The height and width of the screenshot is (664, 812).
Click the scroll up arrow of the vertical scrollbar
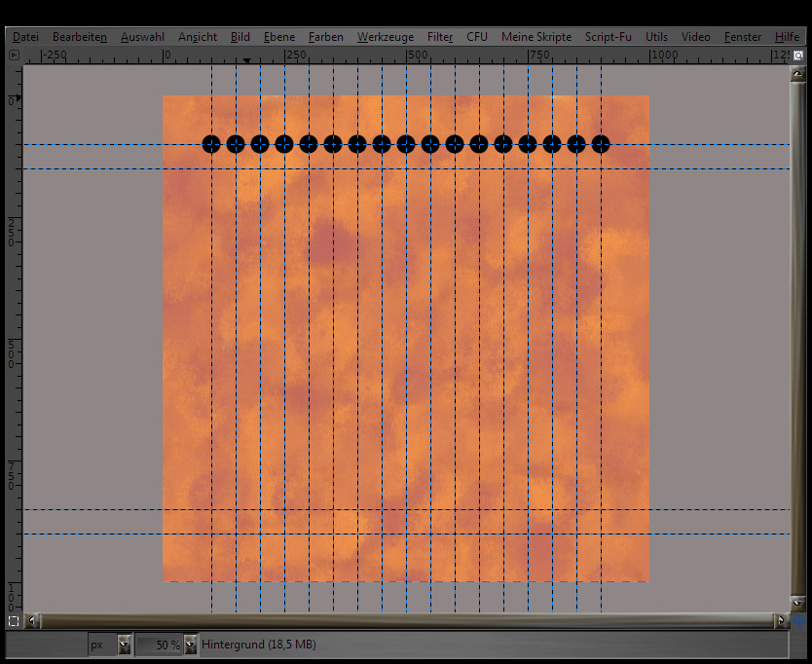[798, 74]
